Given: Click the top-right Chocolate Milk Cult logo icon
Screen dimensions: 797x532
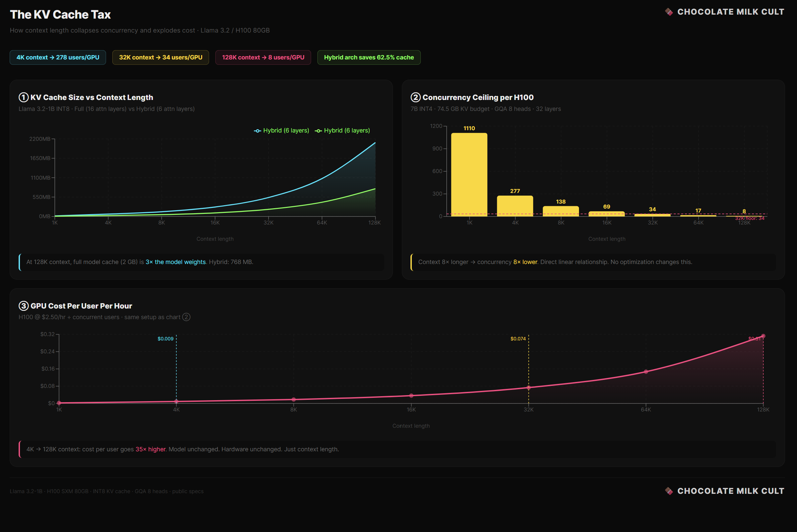Looking at the screenshot, I should [669, 12].
